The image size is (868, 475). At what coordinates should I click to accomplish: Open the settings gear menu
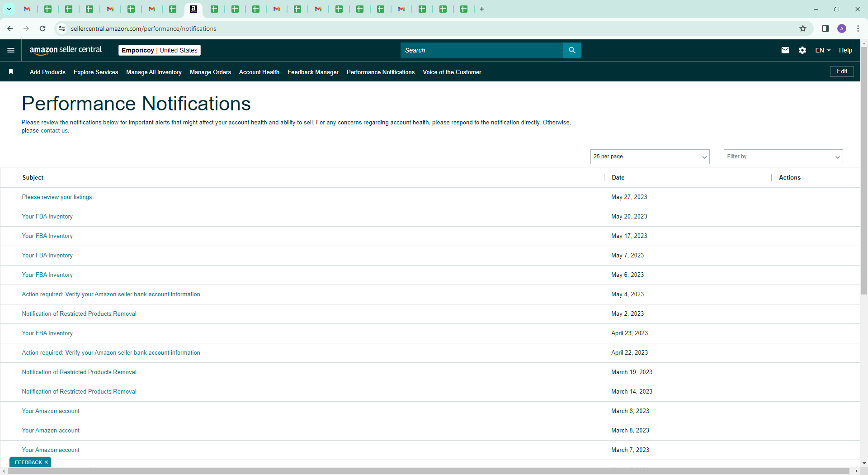(802, 50)
